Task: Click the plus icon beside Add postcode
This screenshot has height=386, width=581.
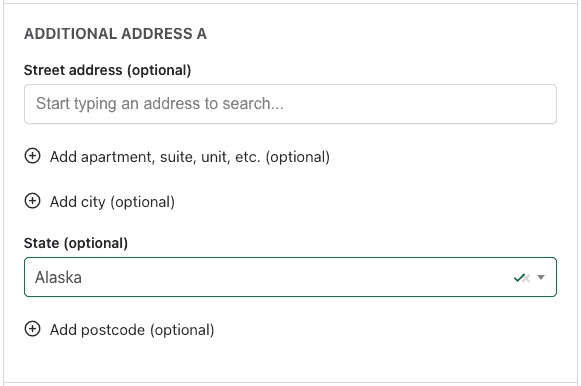Action: coord(32,329)
